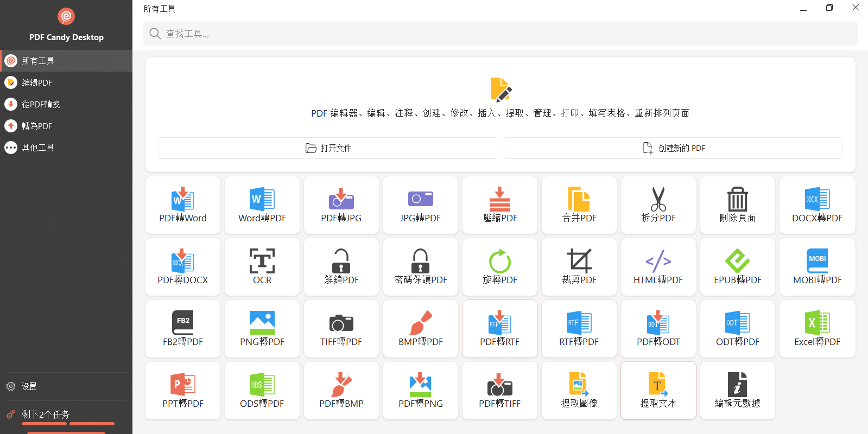
Task: Select the Excel轉PDF tool
Action: pyautogui.click(x=817, y=329)
